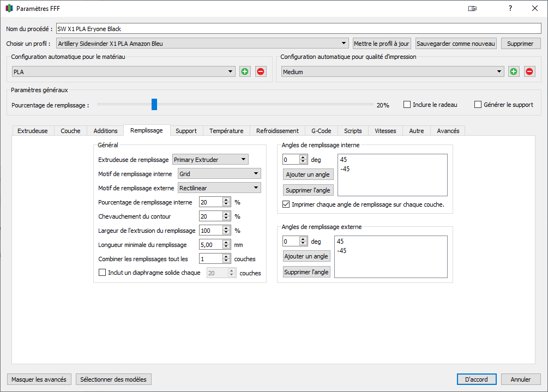Click red minus icon beside PLA material

[260, 71]
